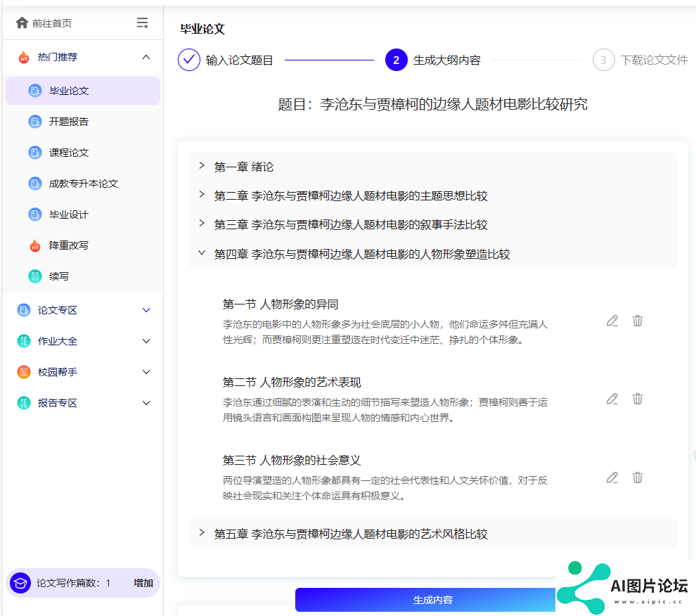Click the orange icon beside 校园帮手
696x616 pixels.
point(23,372)
